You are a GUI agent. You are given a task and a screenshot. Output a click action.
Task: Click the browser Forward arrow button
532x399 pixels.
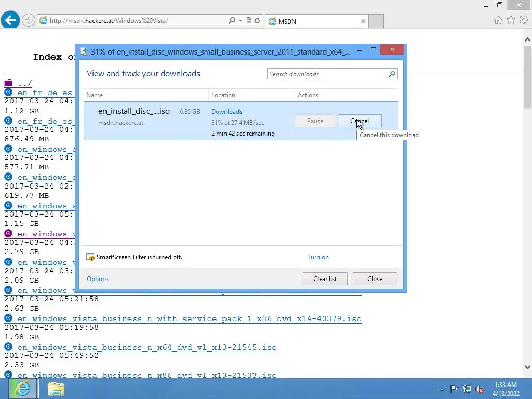coord(29,20)
